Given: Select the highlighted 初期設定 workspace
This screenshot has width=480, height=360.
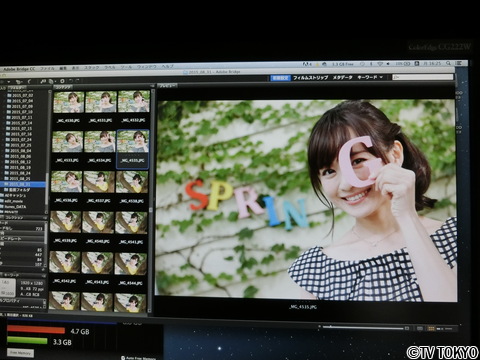Looking at the screenshot, I should (x=280, y=78).
